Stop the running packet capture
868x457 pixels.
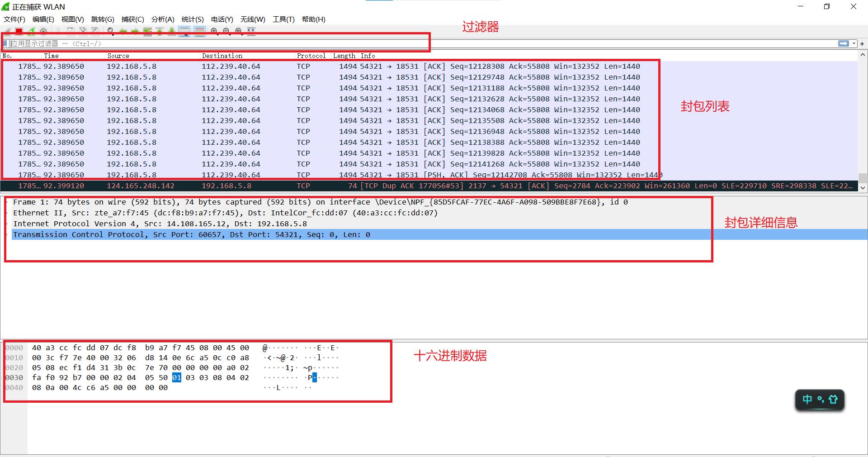tap(19, 31)
